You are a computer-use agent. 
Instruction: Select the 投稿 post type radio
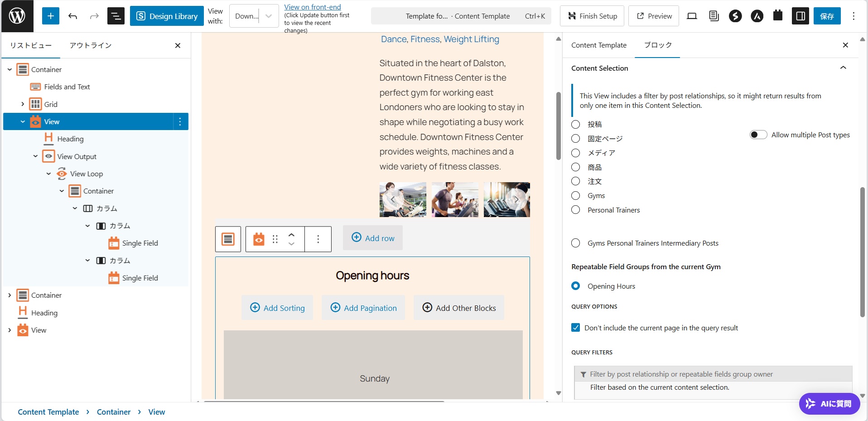576,124
